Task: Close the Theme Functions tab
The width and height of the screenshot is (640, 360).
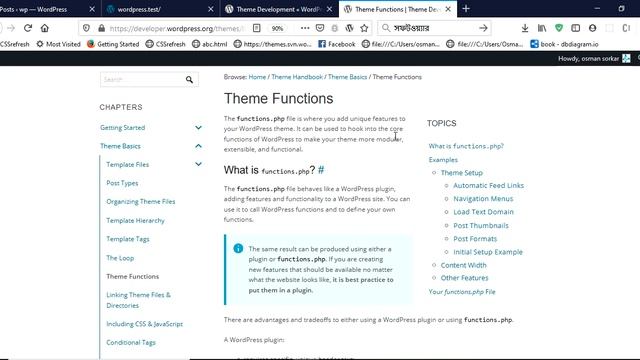Action: coord(448,9)
